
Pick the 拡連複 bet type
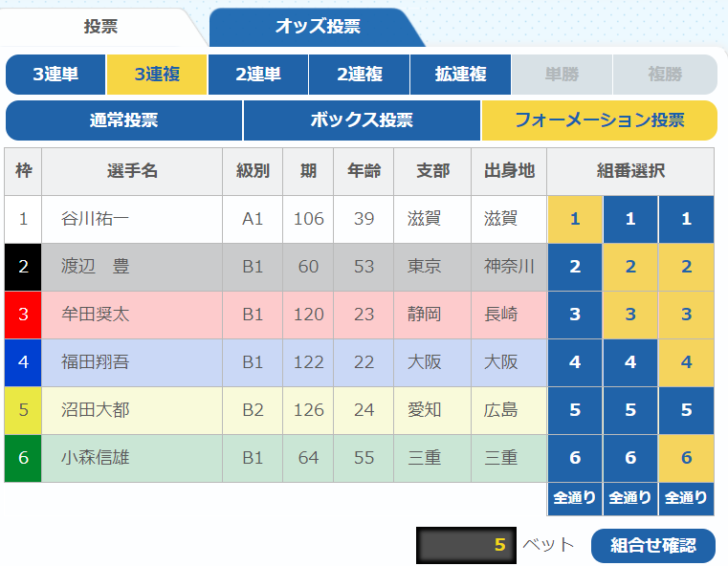click(x=460, y=75)
